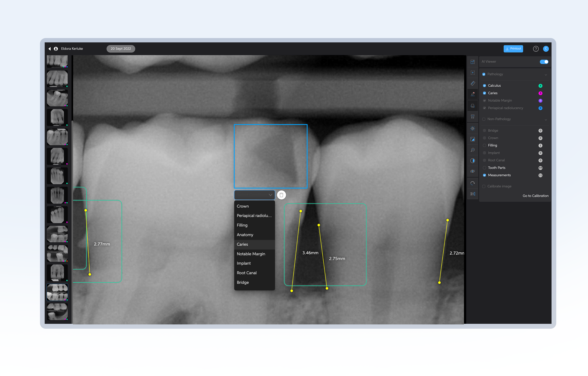Enable the Tooth Parts checkbox
588x376 pixels.
(x=485, y=168)
